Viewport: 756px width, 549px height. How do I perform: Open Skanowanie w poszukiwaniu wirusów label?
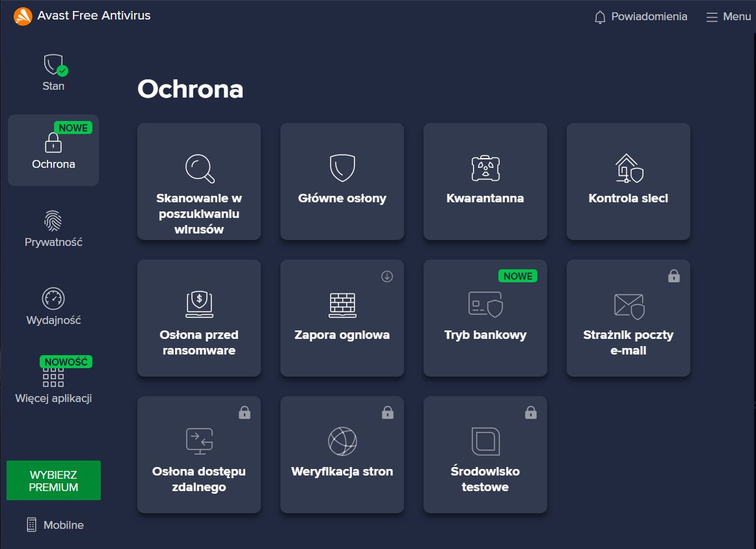(x=199, y=213)
